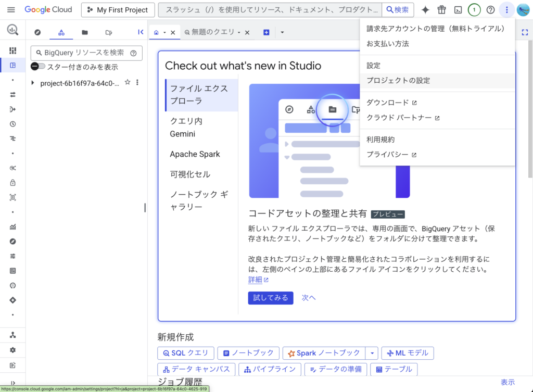
Task: Create a new SQL クエリ
Action: pos(185,353)
